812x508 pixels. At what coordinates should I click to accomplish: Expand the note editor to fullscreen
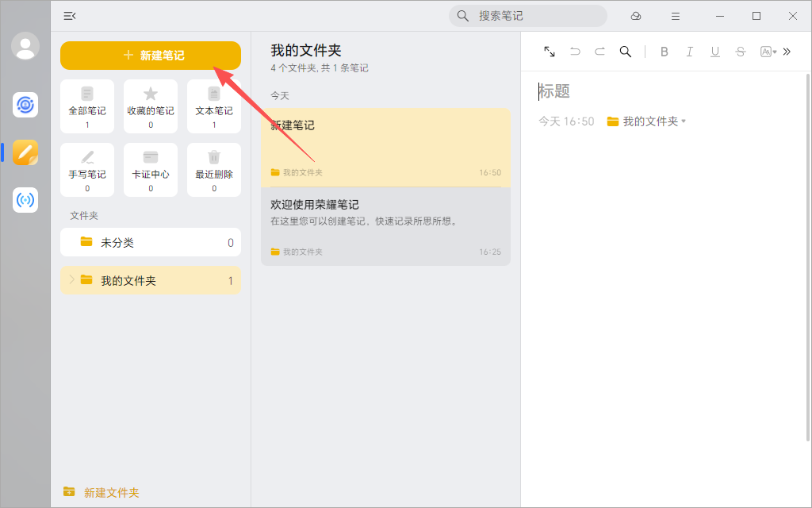click(550, 52)
